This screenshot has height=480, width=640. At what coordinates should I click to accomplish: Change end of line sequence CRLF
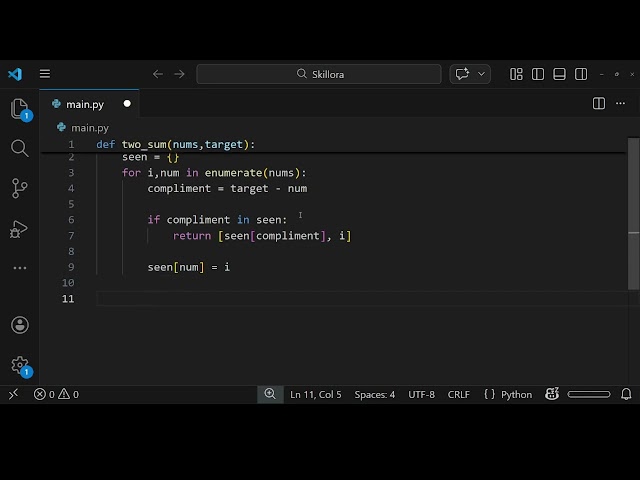point(458,395)
